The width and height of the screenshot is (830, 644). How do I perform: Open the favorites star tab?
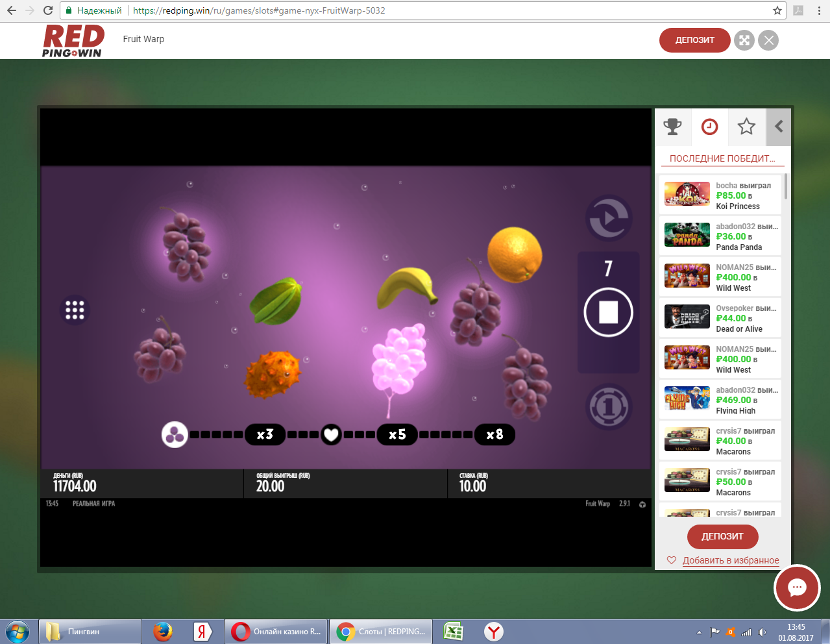pyautogui.click(x=746, y=127)
